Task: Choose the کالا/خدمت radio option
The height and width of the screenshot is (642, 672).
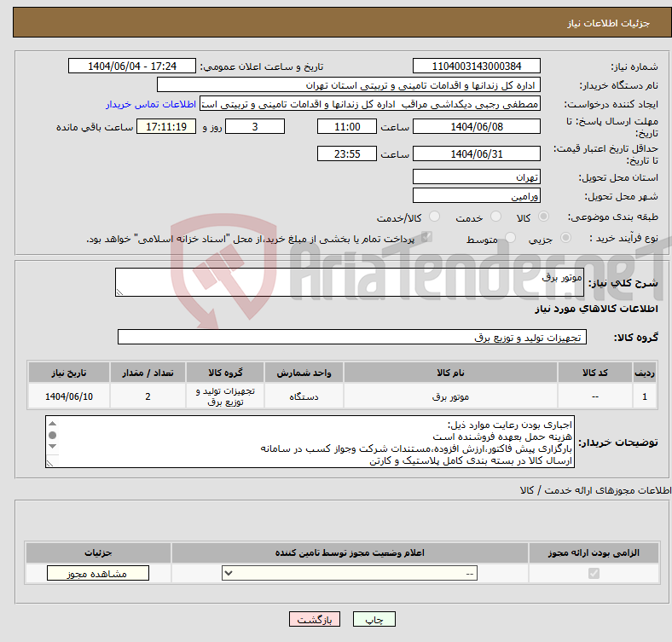Action: click(434, 217)
